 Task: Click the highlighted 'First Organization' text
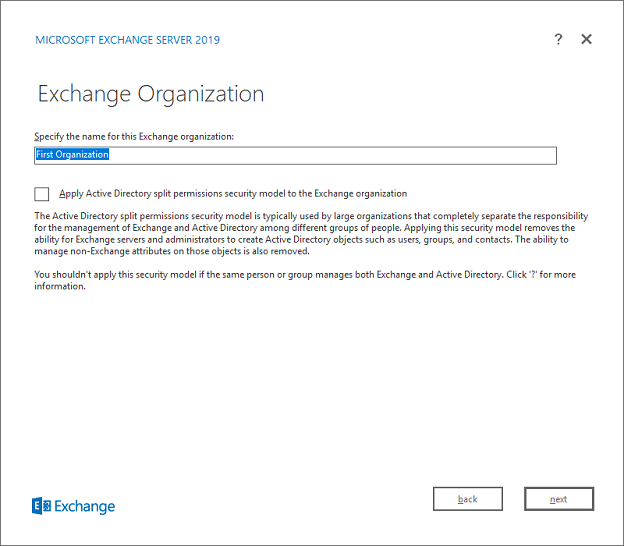[x=72, y=155]
